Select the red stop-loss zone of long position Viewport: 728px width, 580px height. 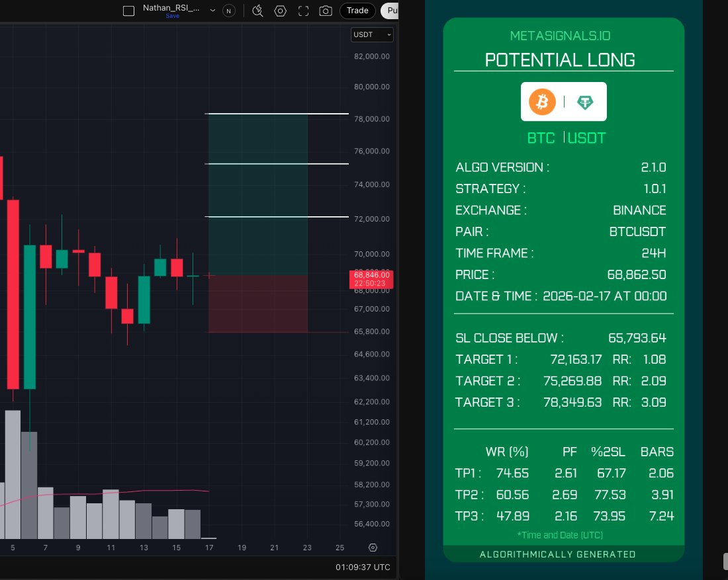[x=258, y=304]
